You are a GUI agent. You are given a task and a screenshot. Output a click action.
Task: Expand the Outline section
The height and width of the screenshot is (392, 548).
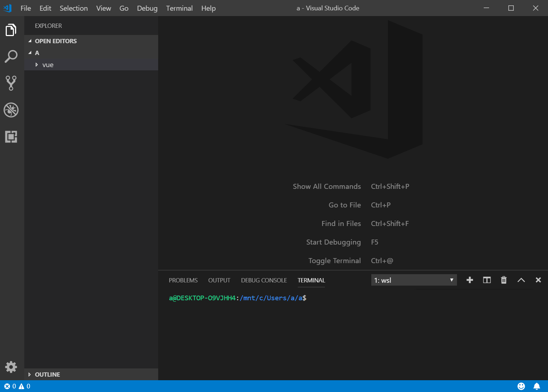coord(47,375)
